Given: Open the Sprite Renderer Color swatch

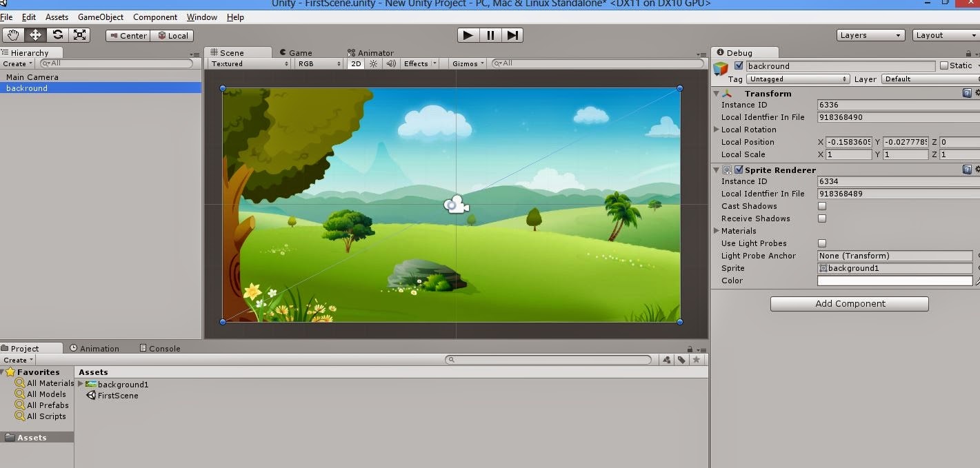Looking at the screenshot, I should pyautogui.click(x=894, y=281).
